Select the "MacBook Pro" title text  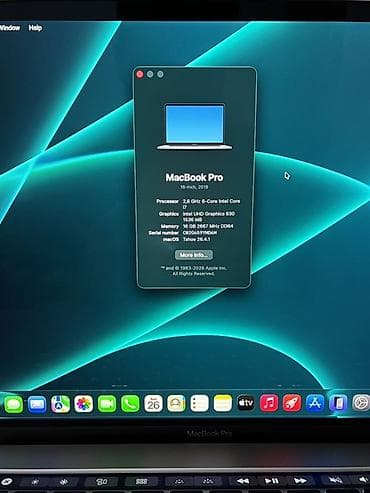coord(194,178)
